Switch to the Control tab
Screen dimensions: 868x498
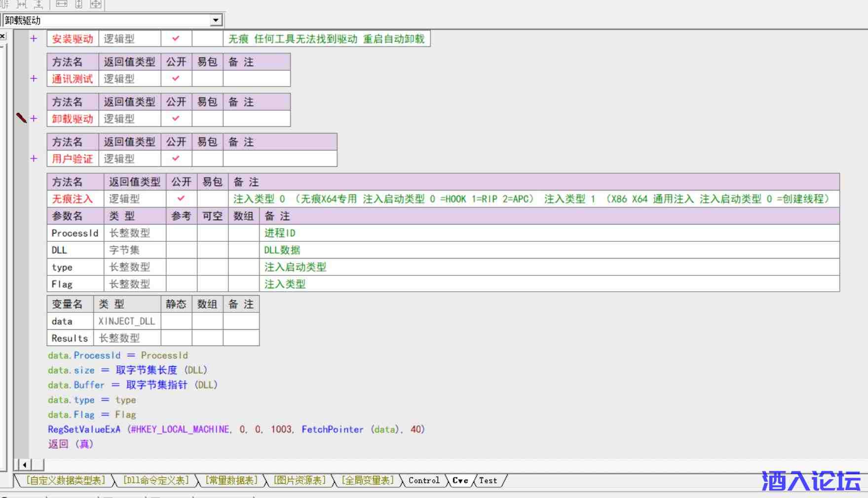point(424,480)
